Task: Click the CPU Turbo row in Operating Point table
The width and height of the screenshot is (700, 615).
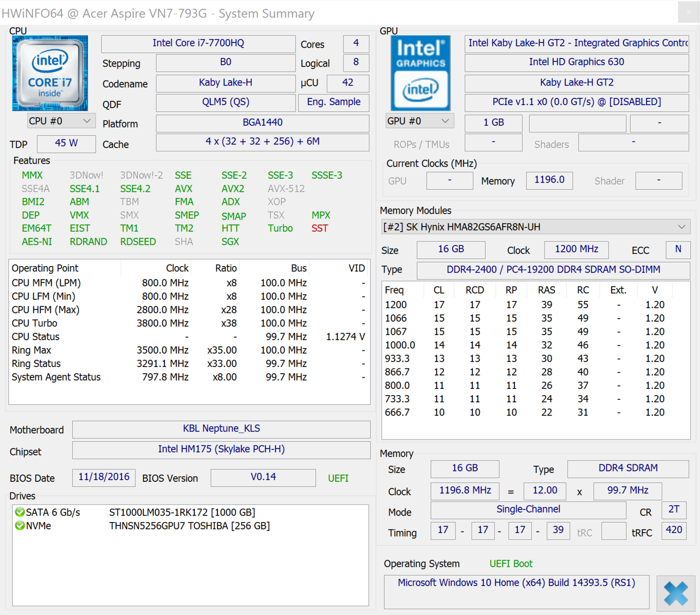Action: [x=188, y=323]
